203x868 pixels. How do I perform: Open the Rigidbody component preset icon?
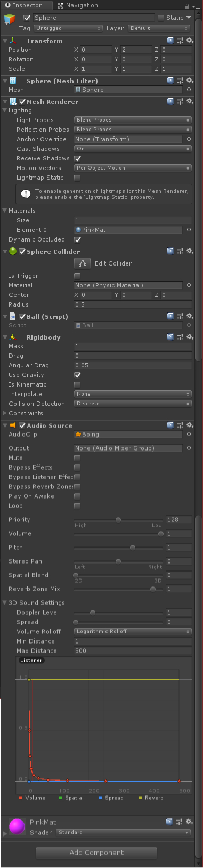tap(180, 337)
